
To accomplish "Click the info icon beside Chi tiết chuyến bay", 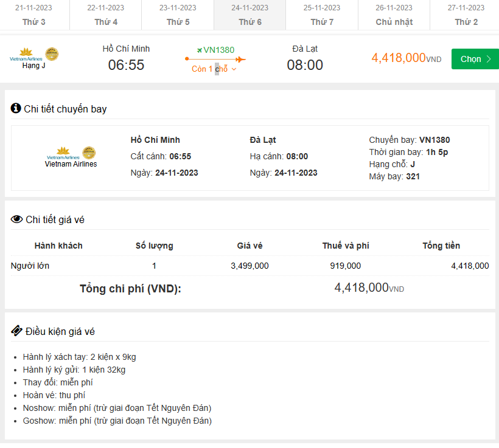I will pyautogui.click(x=16, y=108).
